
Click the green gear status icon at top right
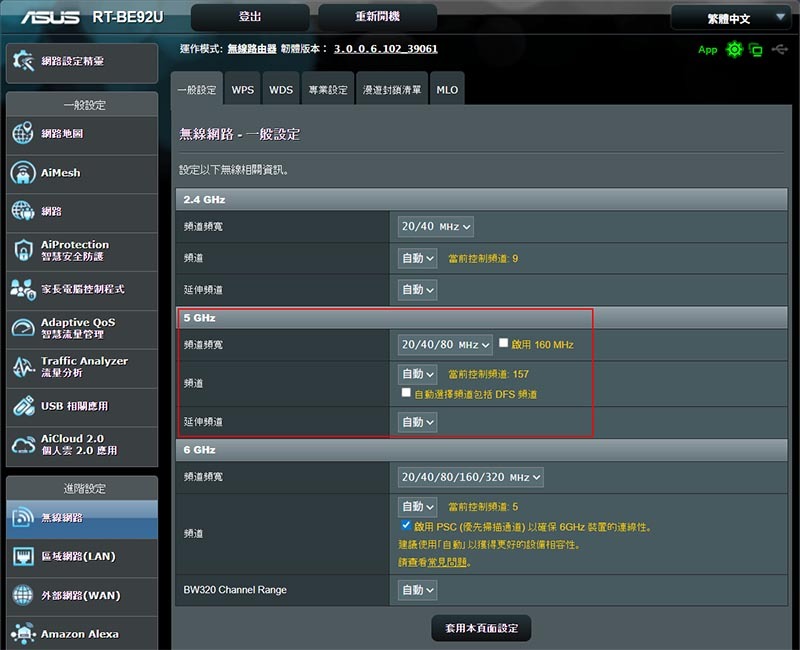[735, 49]
